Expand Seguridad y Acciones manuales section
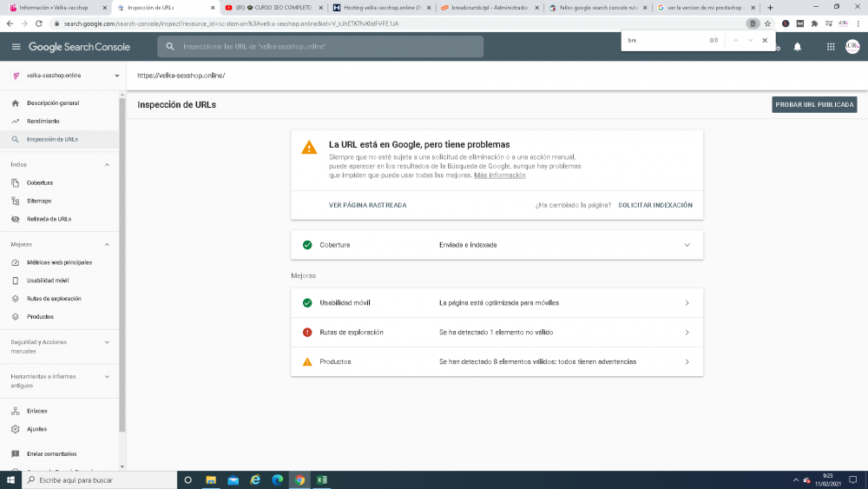This screenshot has height=489, width=868. coord(107,342)
